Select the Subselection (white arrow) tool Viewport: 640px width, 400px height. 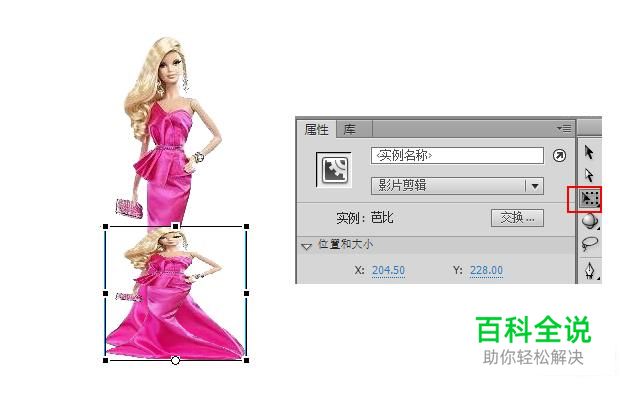[589, 175]
